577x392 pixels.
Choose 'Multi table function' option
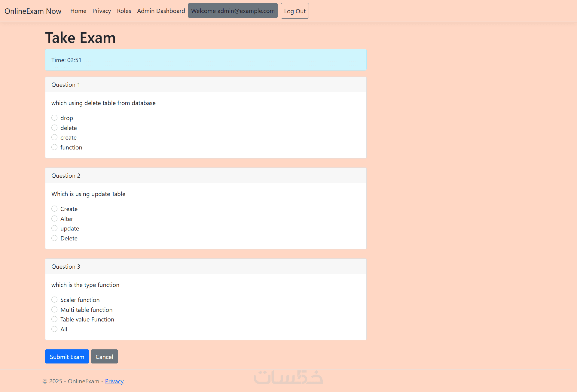[54, 309]
